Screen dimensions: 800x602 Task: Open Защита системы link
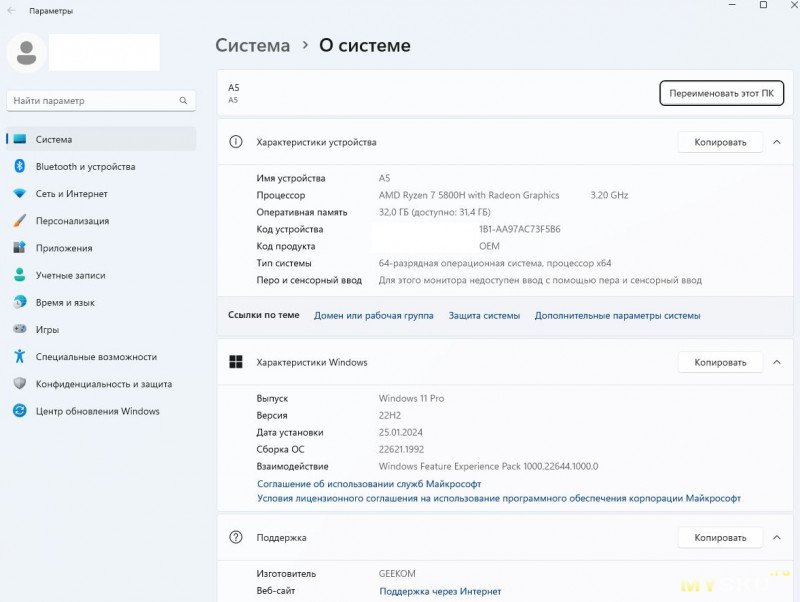(x=484, y=315)
